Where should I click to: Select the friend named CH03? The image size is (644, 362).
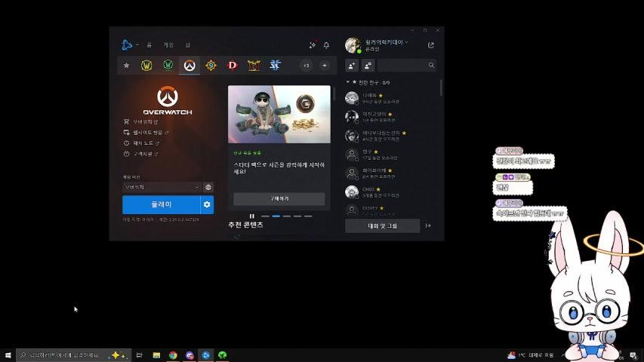click(391, 192)
